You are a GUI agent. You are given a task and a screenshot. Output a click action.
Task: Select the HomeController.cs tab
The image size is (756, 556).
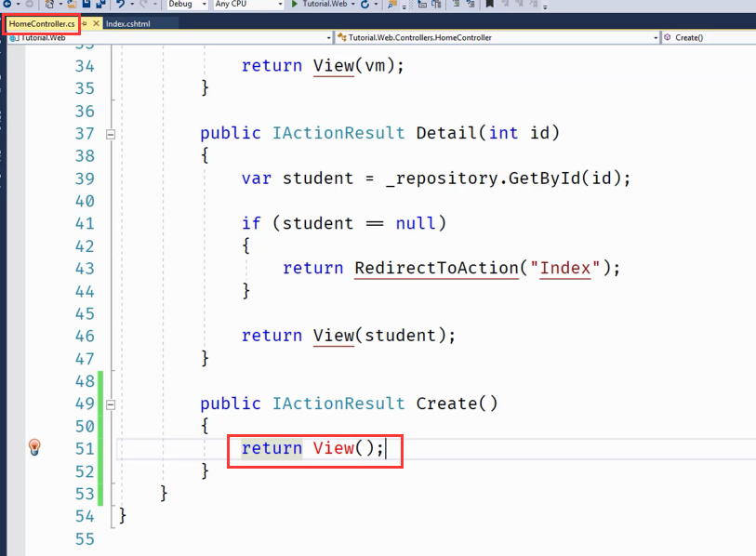coord(42,23)
